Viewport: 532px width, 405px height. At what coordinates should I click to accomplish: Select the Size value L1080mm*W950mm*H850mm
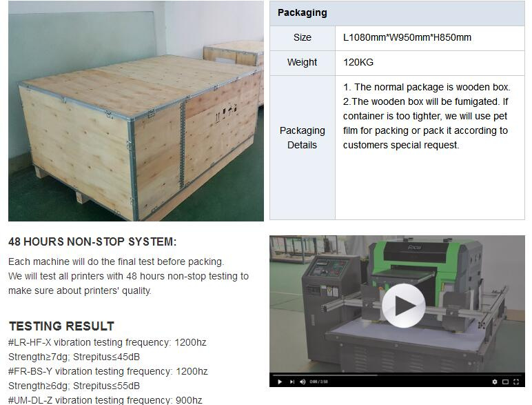click(x=407, y=37)
